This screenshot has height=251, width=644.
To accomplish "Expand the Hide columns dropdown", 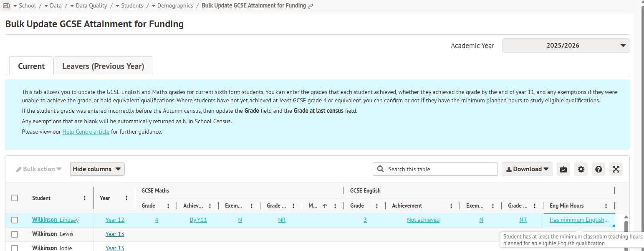I will 97,169.
